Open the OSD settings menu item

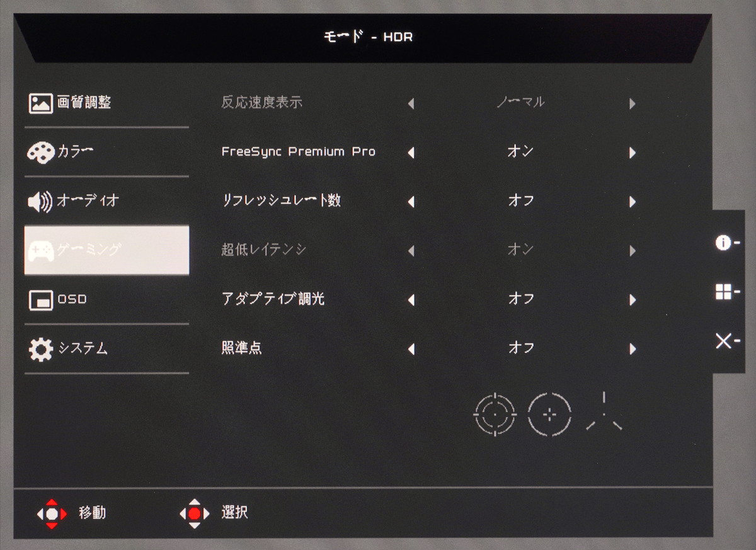(106, 300)
